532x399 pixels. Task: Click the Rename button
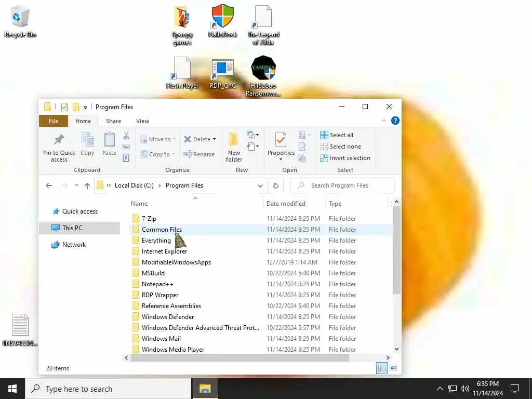pos(199,154)
